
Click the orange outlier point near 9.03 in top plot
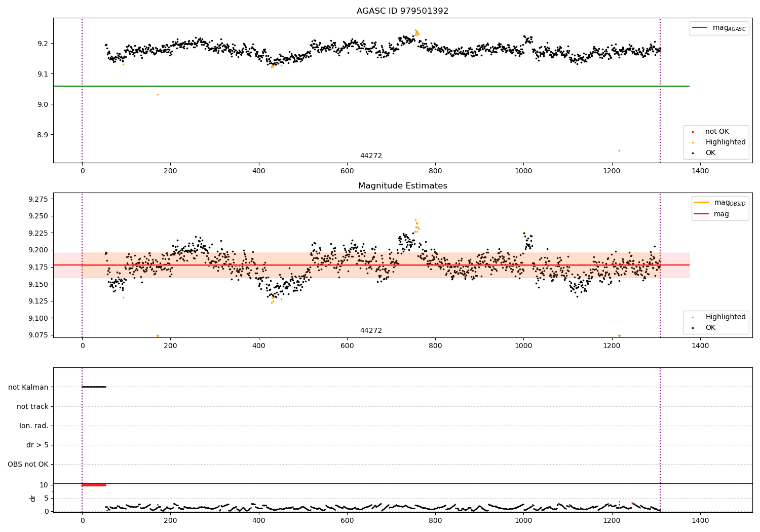[158, 94]
